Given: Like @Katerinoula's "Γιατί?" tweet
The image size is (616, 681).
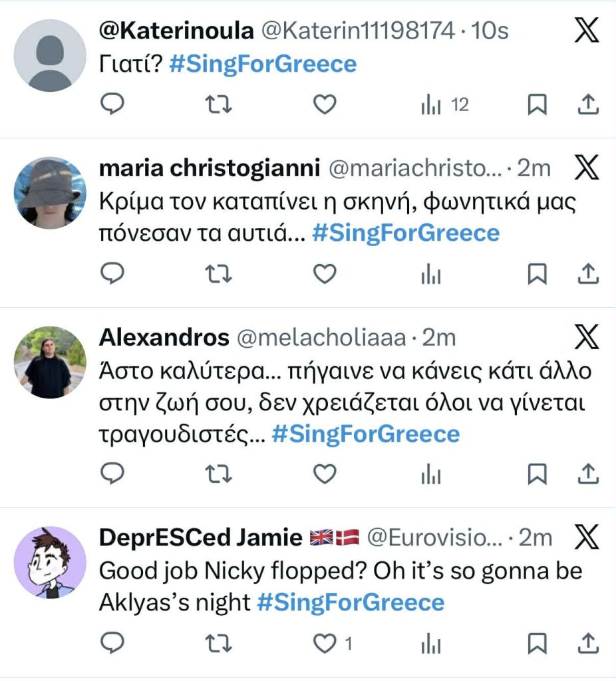Looking at the screenshot, I should point(325,104).
